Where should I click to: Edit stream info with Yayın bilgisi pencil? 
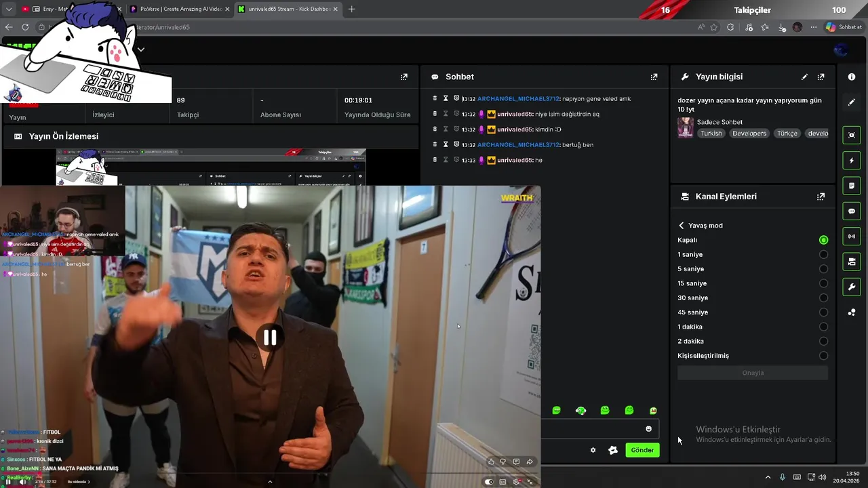pyautogui.click(x=804, y=77)
